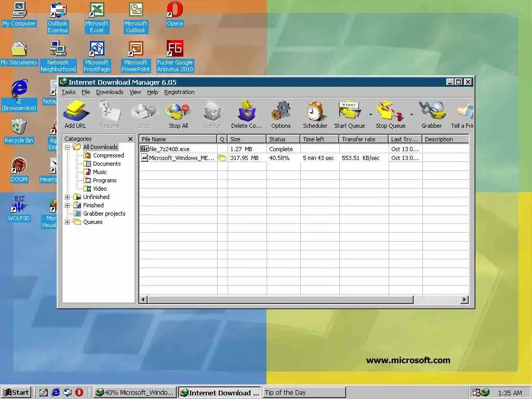The image size is (532, 399).
Task: Expand the Finished category node
Action: coord(67,205)
